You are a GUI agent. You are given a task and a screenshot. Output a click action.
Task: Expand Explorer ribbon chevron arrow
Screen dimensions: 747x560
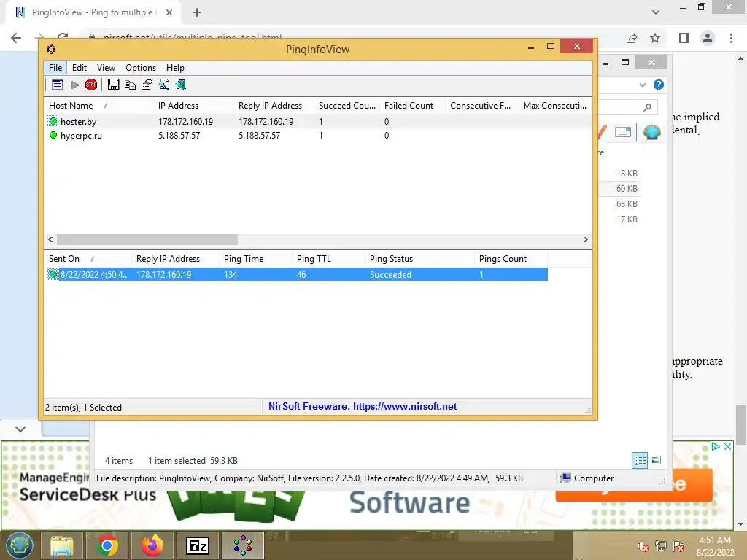(642, 85)
